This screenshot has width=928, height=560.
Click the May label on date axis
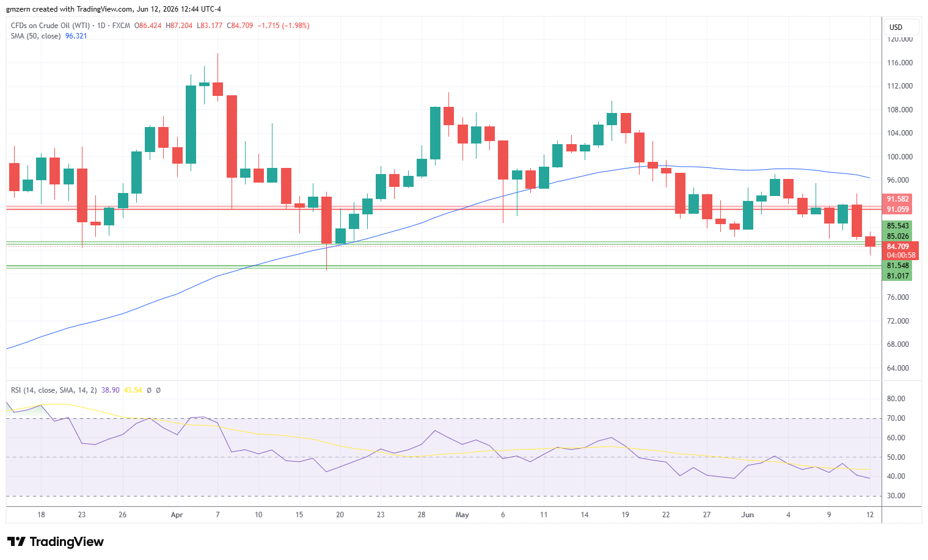[462, 515]
